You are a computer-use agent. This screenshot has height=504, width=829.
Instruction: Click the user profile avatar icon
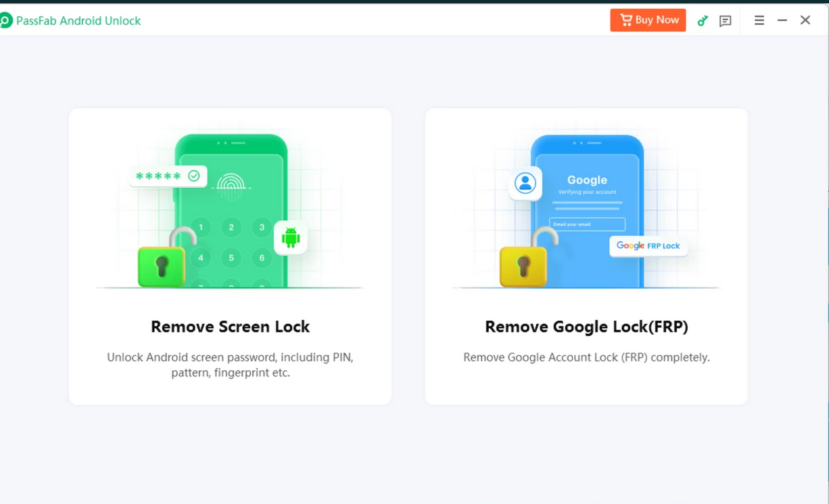click(525, 183)
